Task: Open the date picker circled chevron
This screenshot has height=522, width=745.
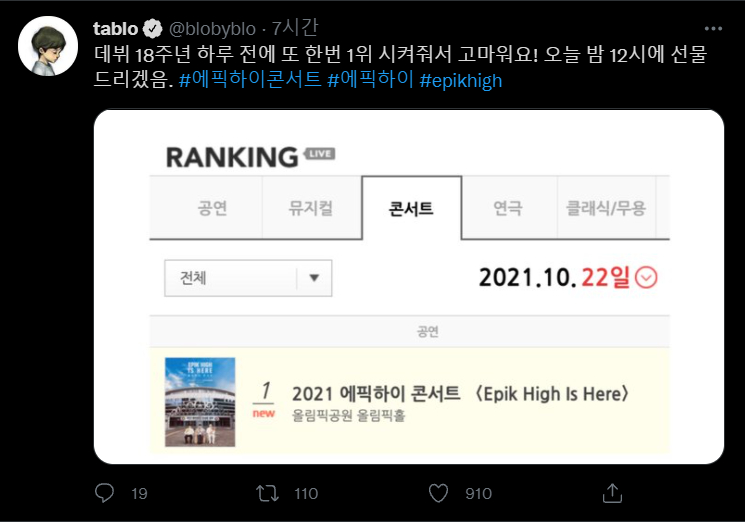Action: click(647, 277)
